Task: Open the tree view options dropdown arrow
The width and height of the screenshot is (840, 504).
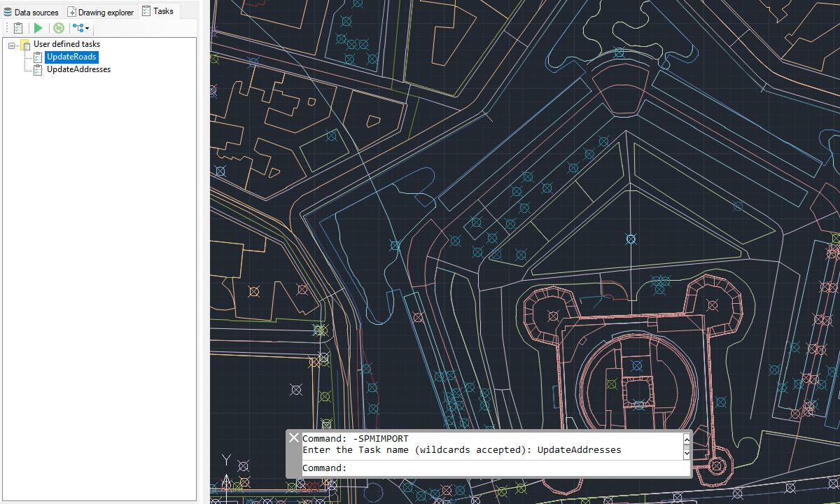Action: coord(87,29)
